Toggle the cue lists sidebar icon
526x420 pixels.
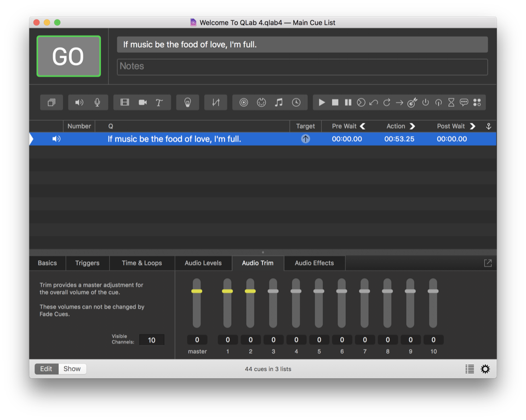pos(470,369)
